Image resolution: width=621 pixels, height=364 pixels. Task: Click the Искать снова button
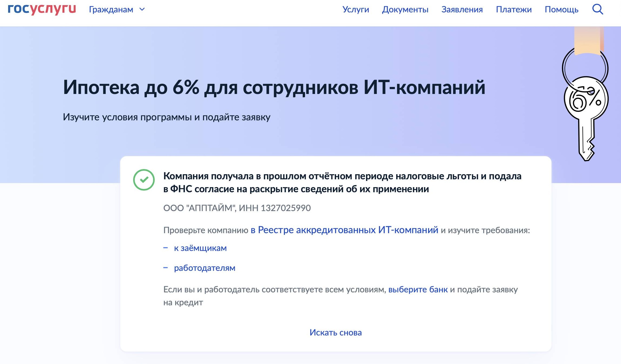(x=335, y=332)
